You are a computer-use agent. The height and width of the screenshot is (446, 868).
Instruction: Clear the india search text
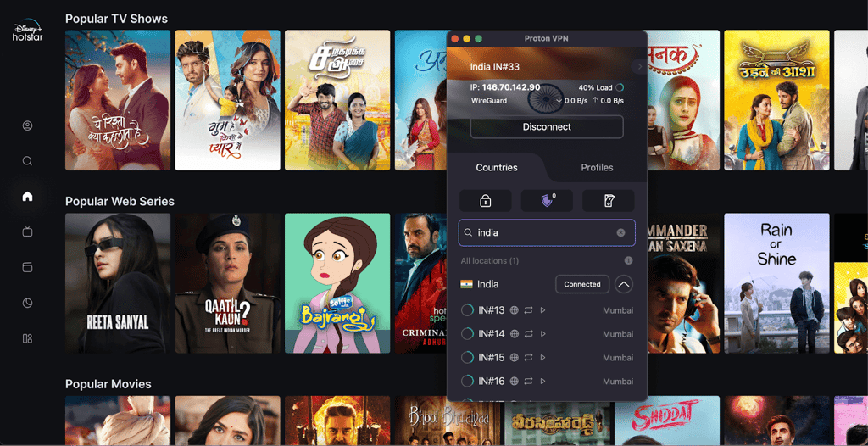click(621, 232)
